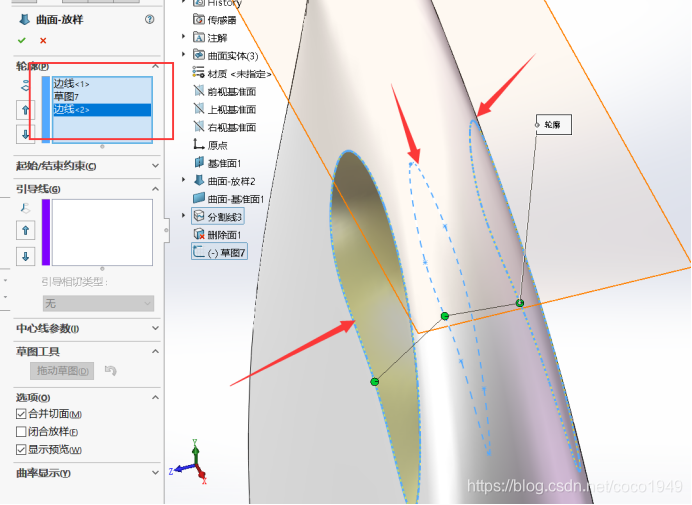The width and height of the screenshot is (692, 505).
Task: Click the guide curves icon beside the purple bar
Action: pos(26,208)
